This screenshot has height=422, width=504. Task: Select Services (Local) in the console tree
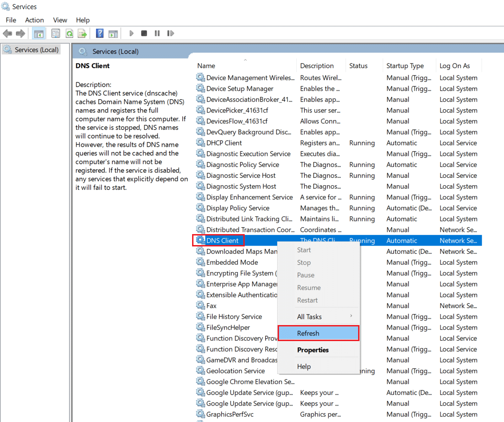pyautogui.click(x=36, y=49)
